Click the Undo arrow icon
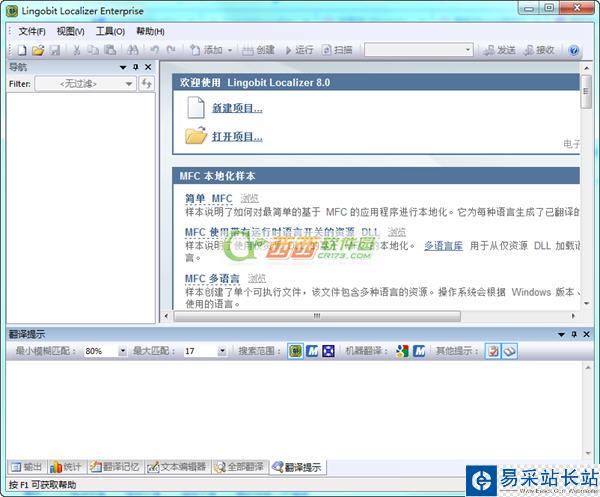The width and height of the screenshot is (600, 497). (154, 50)
